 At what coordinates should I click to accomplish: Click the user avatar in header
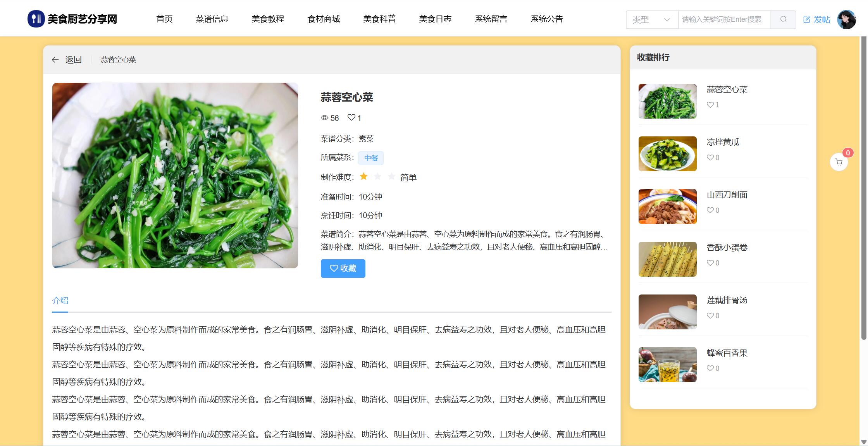point(846,19)
